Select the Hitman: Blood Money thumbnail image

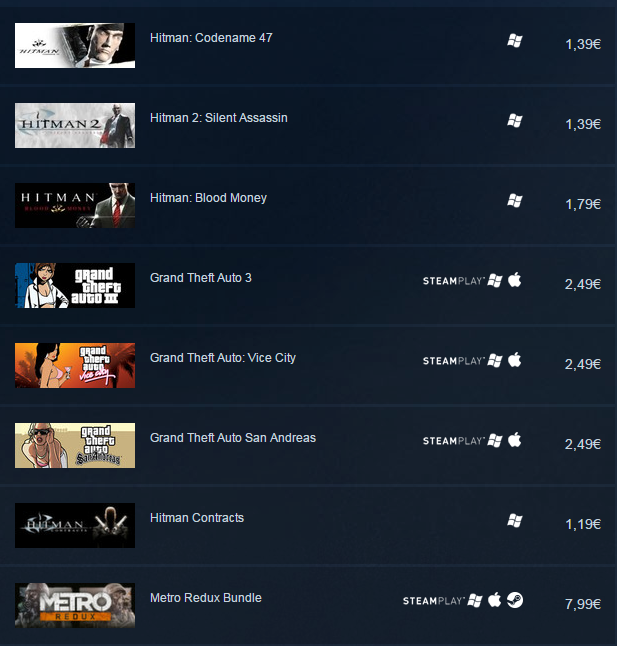click(75, 206)
